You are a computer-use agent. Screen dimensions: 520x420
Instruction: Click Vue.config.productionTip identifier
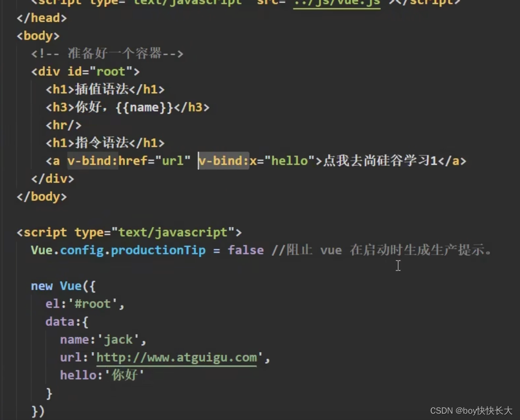tap(118, 250)
